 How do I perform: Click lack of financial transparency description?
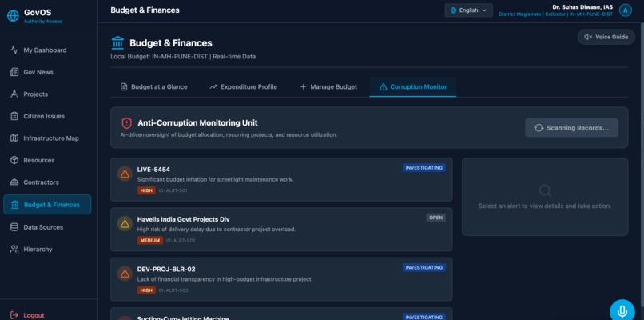click(225, 279)
